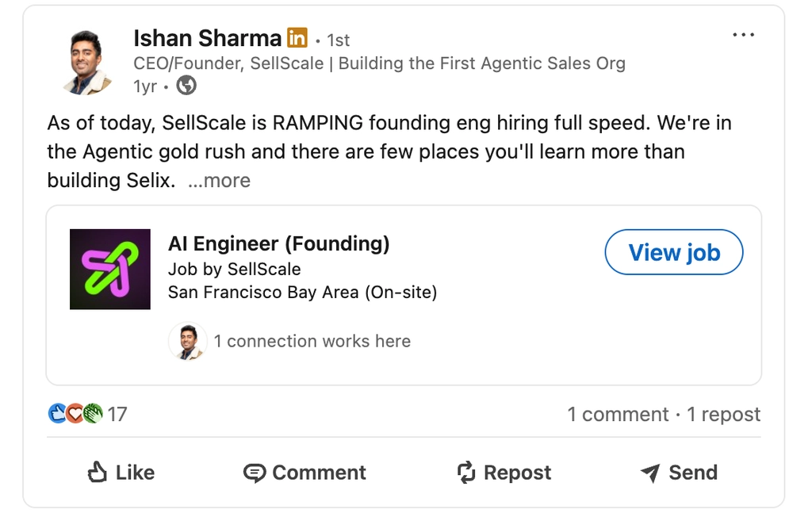The image size is (812, 517).
Task: Click the thumbs-up Like icon
Action: pos(97,473)
